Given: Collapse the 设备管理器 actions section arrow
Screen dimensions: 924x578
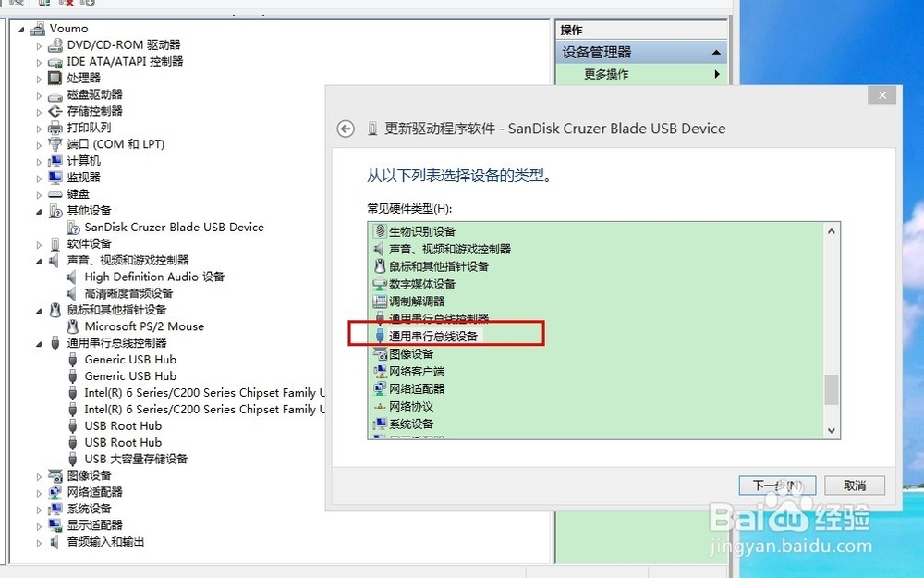Looking at the screenshot, I should pyautogui.click(x=716, y=53).
